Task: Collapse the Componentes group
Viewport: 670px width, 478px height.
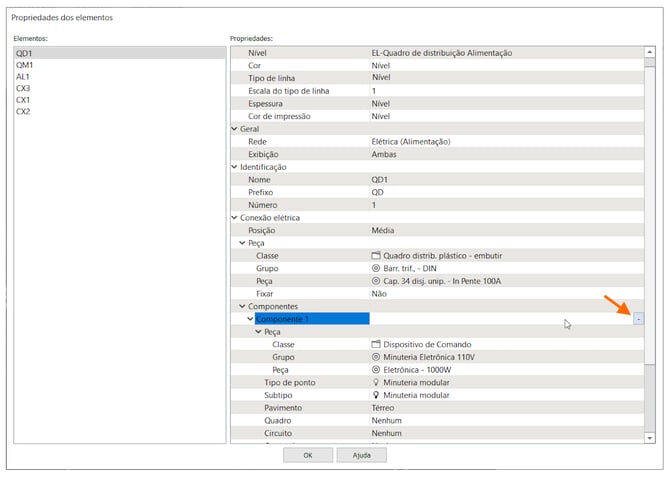Action: point(243,307)
